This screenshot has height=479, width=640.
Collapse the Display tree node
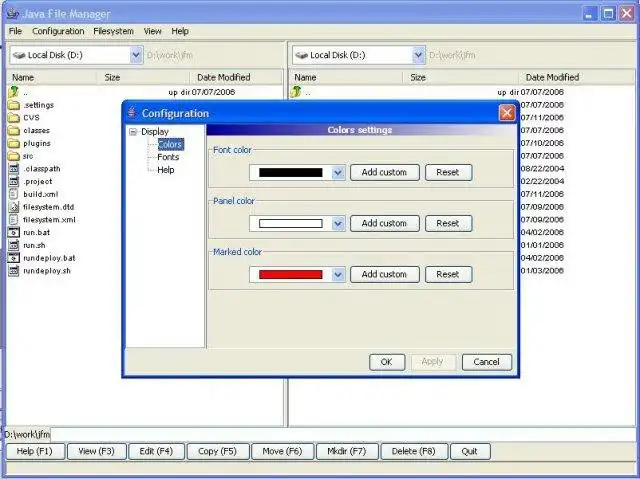click(x=133, y=132)
